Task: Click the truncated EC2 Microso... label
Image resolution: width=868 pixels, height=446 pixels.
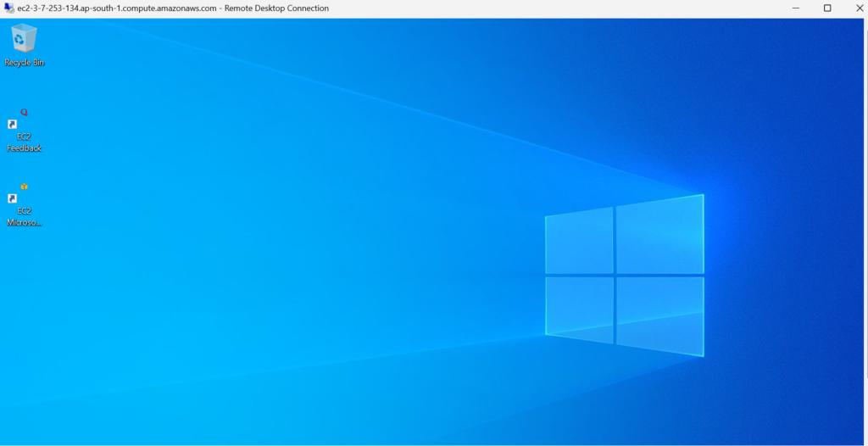Action: 24,217
